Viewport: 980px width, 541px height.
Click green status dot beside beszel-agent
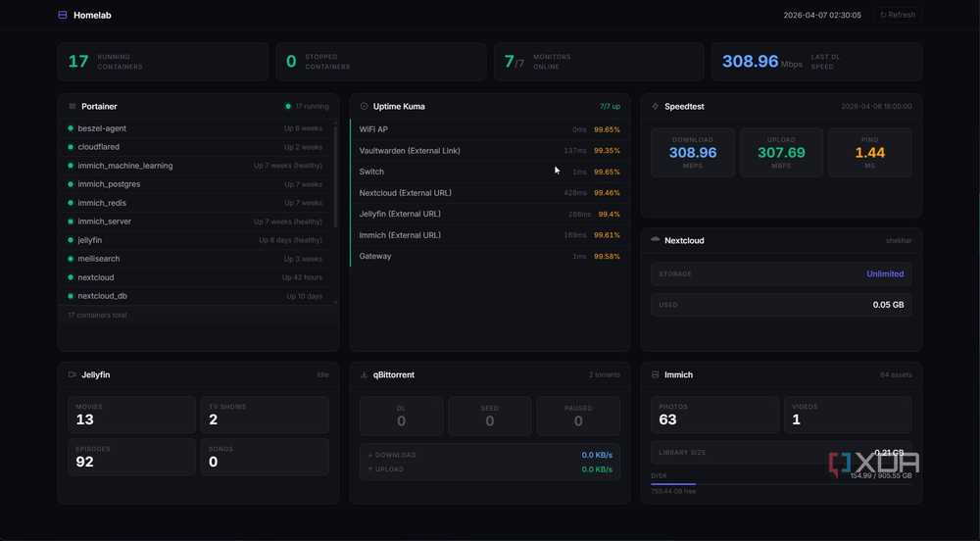coord(71,128)
